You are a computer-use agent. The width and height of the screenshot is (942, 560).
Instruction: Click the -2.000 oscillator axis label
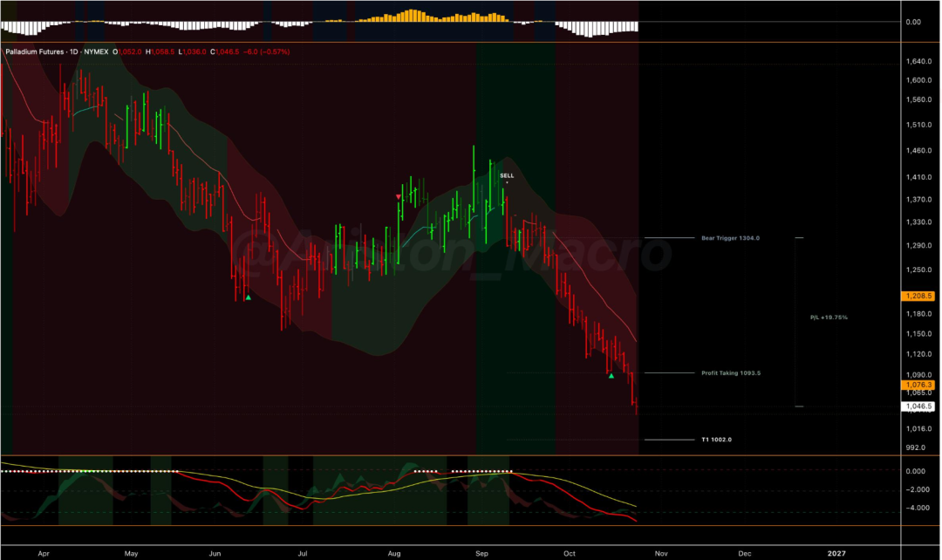coord(916,489)
